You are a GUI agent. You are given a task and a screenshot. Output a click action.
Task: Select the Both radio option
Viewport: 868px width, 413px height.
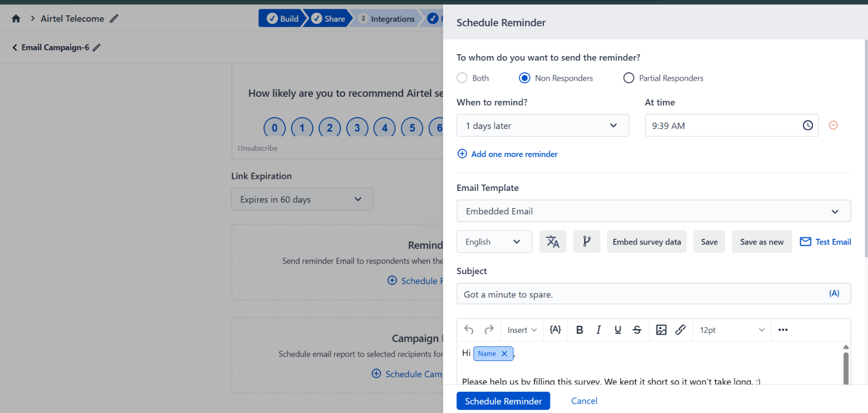click(x=462, y=78)
